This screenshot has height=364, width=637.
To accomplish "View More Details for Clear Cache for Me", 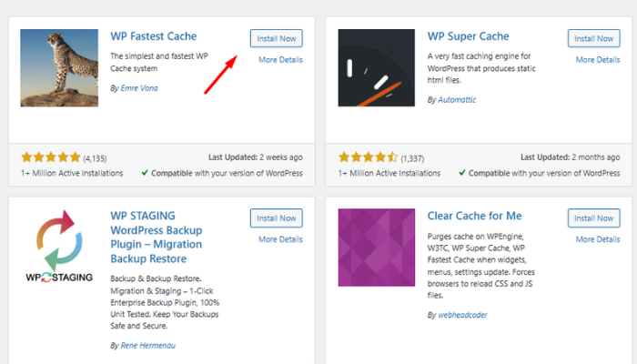I will coord(598,239).
